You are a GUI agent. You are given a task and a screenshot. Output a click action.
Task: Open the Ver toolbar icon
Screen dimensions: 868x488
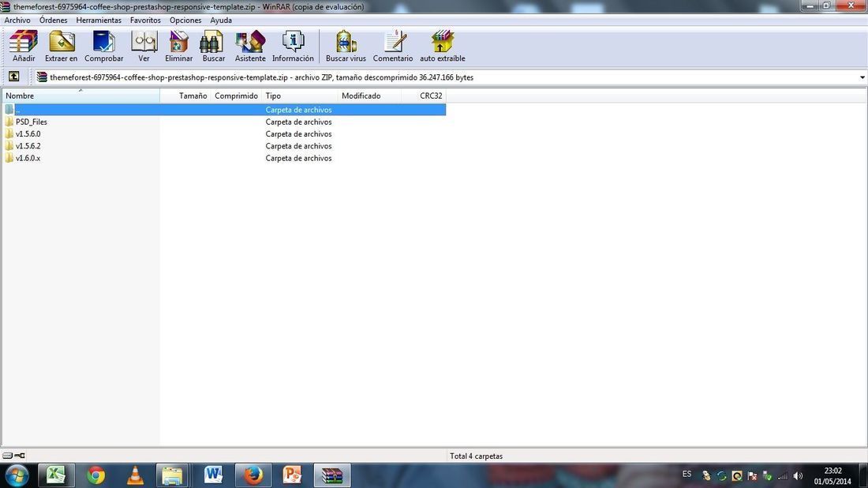[x=144, y=47]
